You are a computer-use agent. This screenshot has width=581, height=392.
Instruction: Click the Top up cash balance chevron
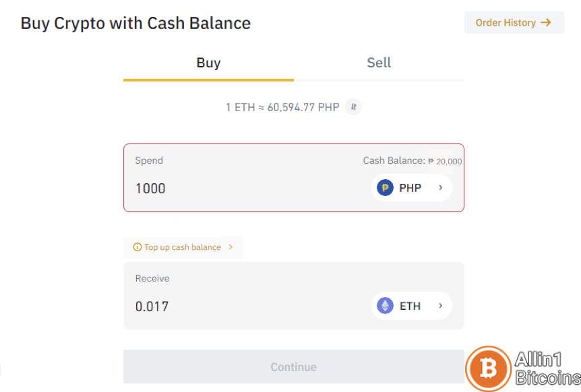click(x=231, y=247)
